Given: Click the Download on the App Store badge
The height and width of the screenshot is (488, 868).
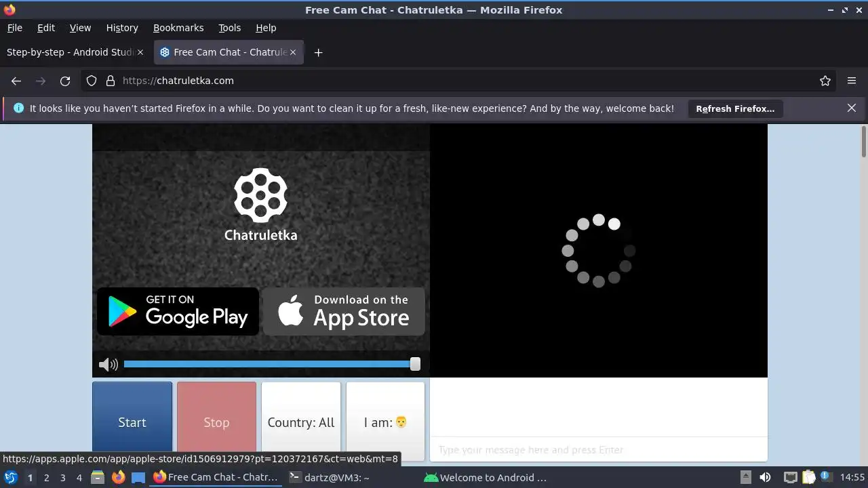Looking at the screenshot, I should pyautogui.click(x=344, y=311).
